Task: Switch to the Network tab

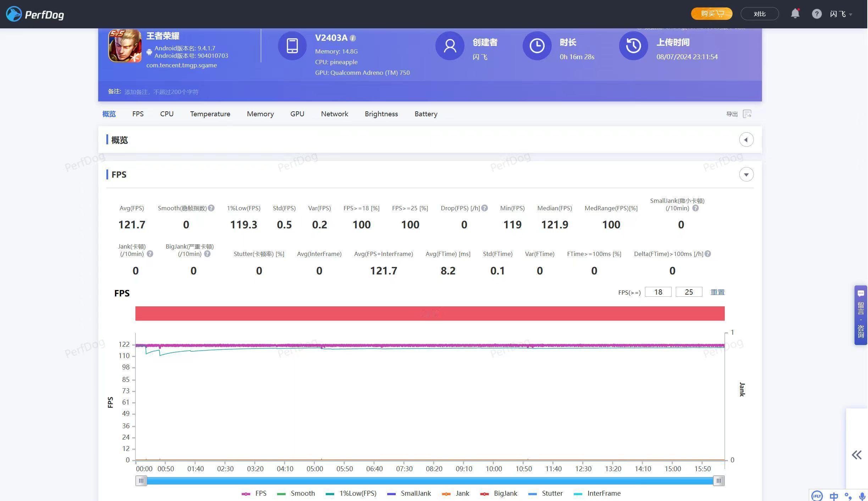Action: click(x=334, y=114)
